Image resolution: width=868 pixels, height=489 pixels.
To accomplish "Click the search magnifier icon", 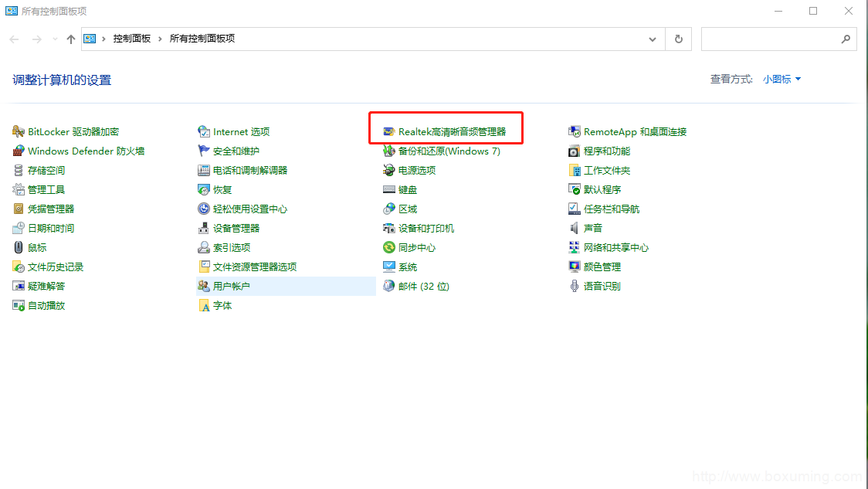I will pyautogui.click(x=846, y=39).
